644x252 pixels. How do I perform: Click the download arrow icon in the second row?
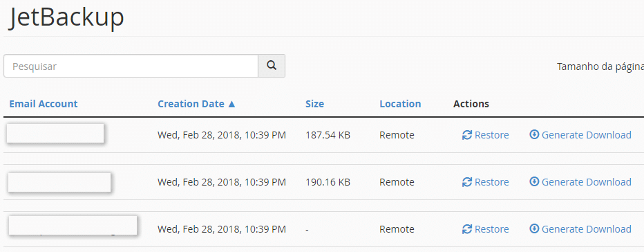click(x=534, y=181)
